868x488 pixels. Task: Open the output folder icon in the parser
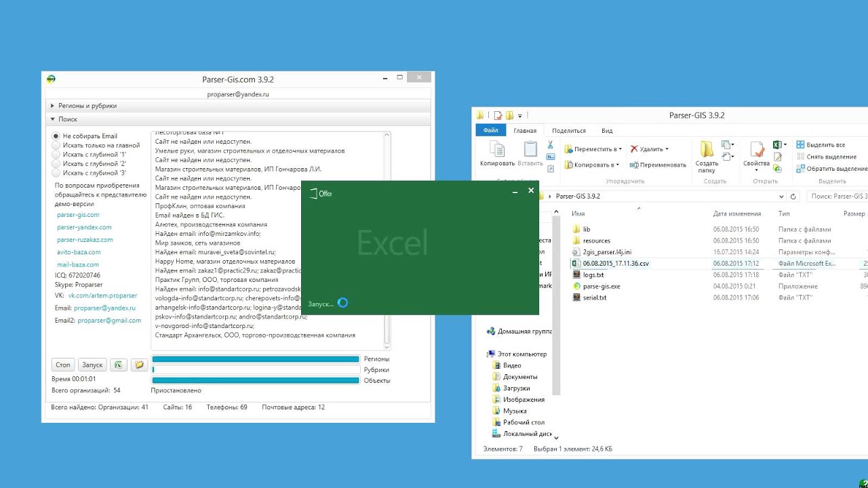click(x=139, y=365)
